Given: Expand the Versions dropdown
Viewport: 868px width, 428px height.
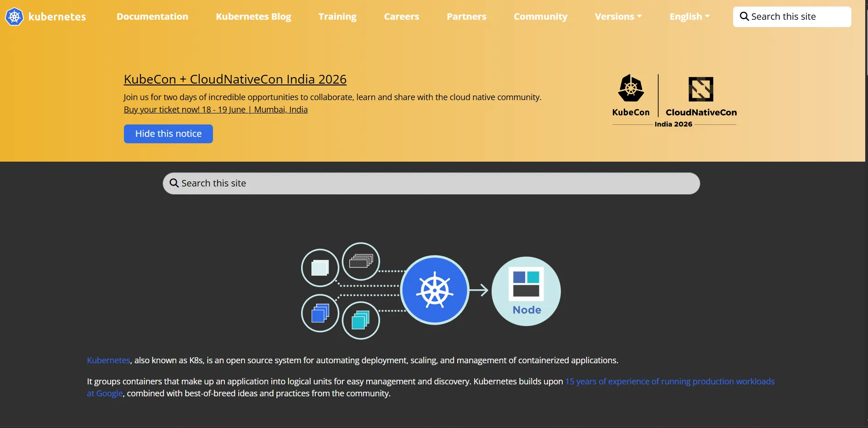Looking at the screenshot, I should coord(618,17).
